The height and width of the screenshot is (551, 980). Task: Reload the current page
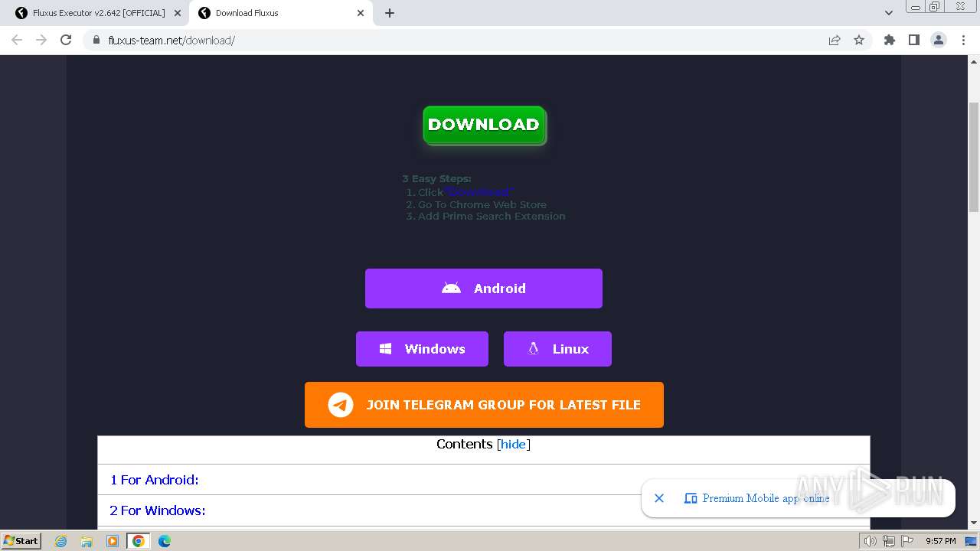point(66,40)
